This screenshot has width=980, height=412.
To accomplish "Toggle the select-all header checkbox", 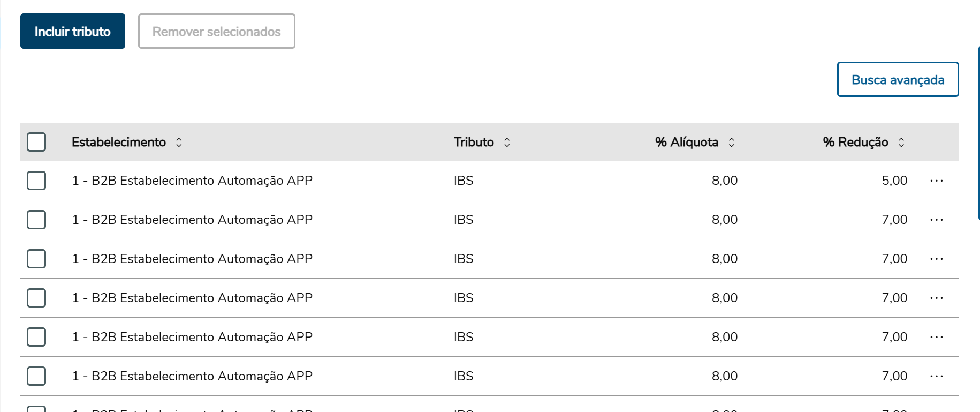I will tap(36, 142).
